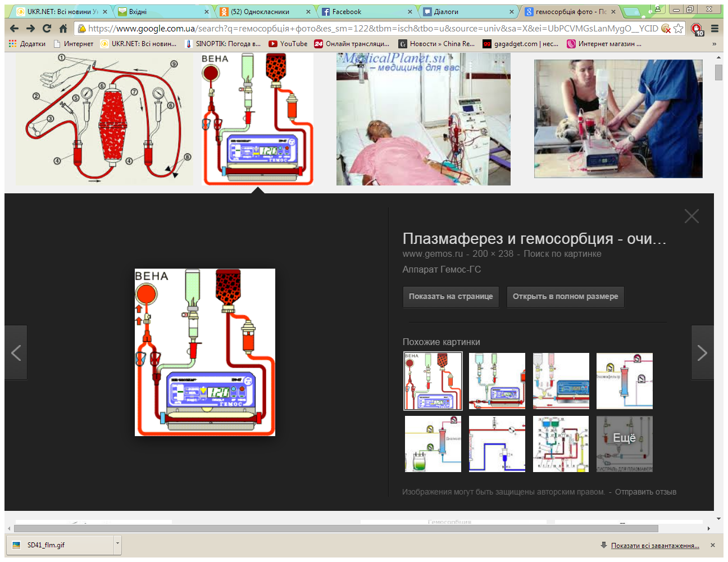Open SINOPTIK weather bookmark
The height and width of the screenshot is (562, 728).
tap(223, 43)
